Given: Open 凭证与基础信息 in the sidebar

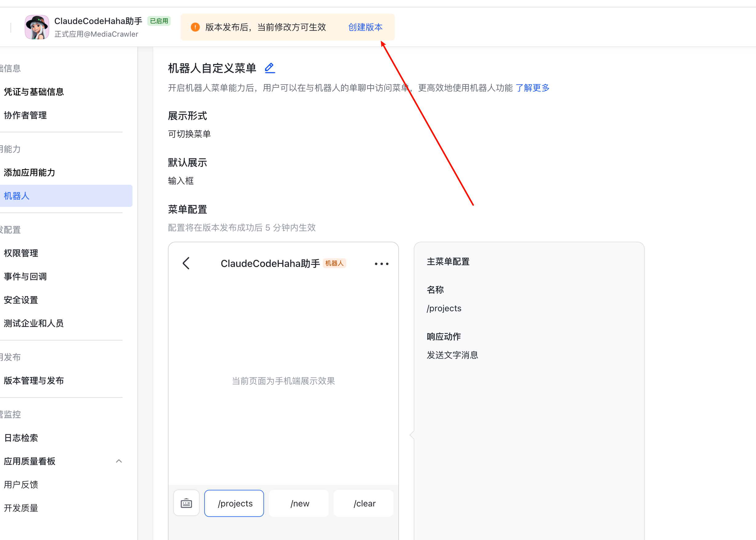Looking at the screenshot, I should pyautogui.click(x=34, y=92).
